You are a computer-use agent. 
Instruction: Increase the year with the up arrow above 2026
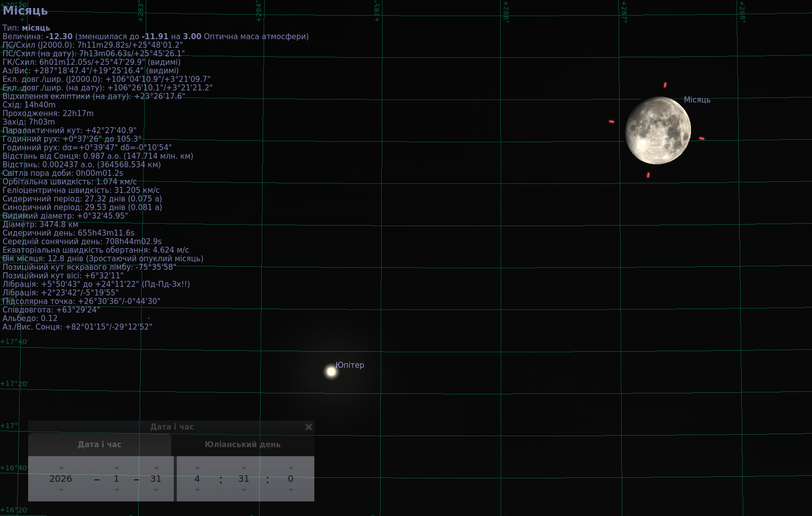(61, 468)
